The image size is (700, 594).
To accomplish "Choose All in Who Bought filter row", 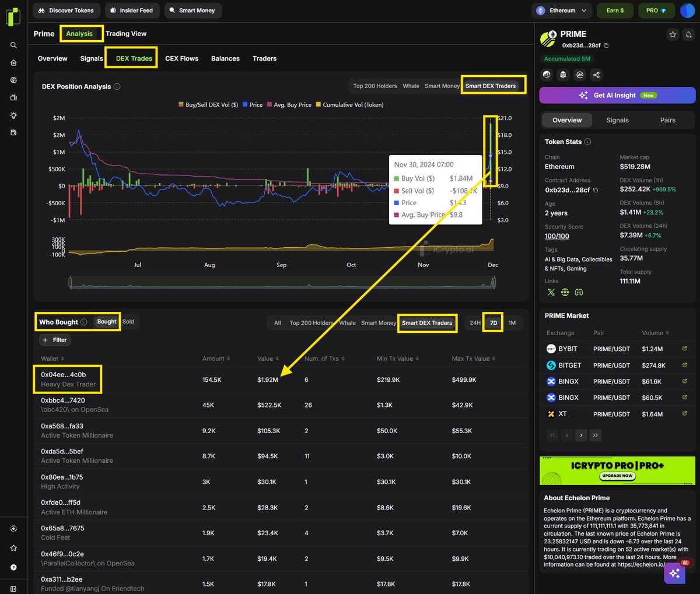I will [278, 323].
